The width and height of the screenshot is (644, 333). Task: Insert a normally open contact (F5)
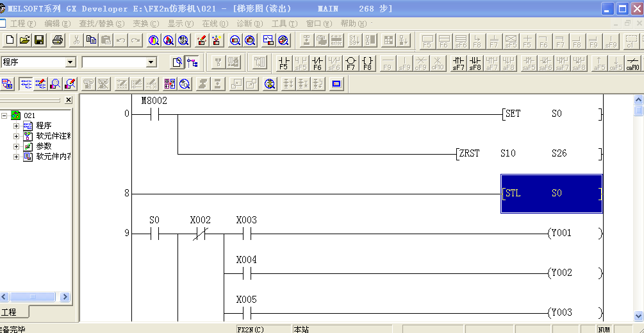coord(284,63)
